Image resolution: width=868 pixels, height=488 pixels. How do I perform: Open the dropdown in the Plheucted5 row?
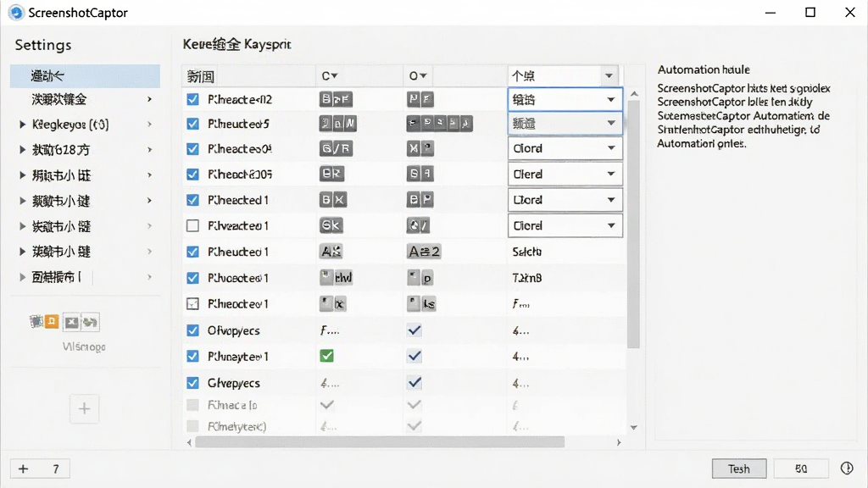coord(565,124)
